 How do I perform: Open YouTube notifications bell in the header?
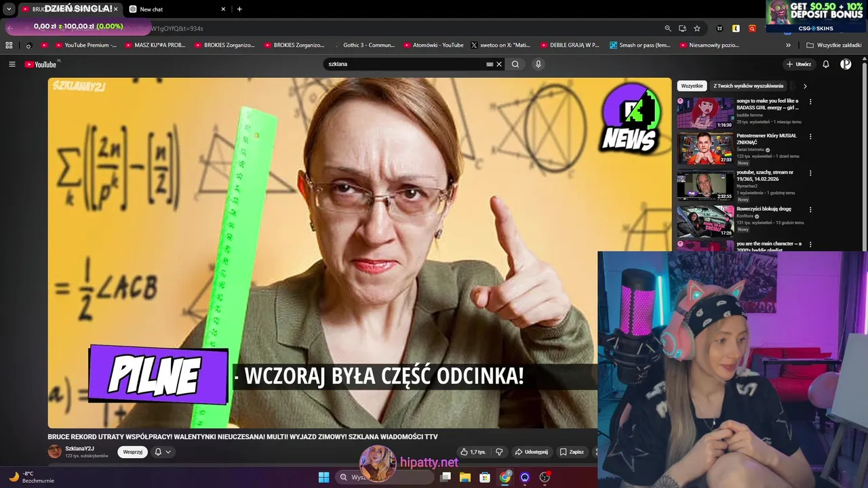tap(826, 64)
